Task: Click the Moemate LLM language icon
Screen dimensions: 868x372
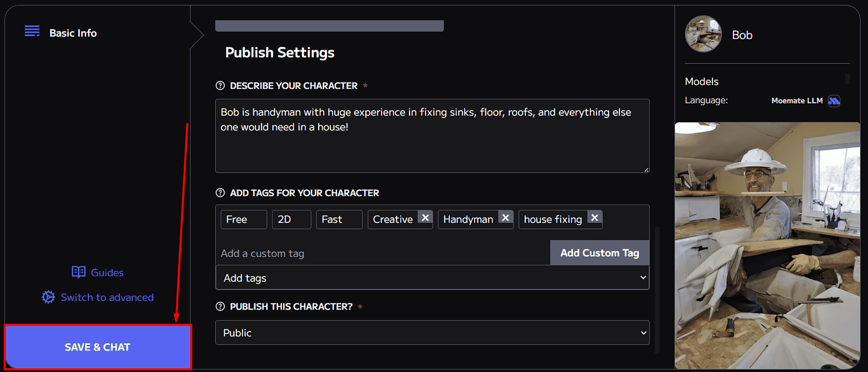Action: pyautogui.click(x=835, y=100)
